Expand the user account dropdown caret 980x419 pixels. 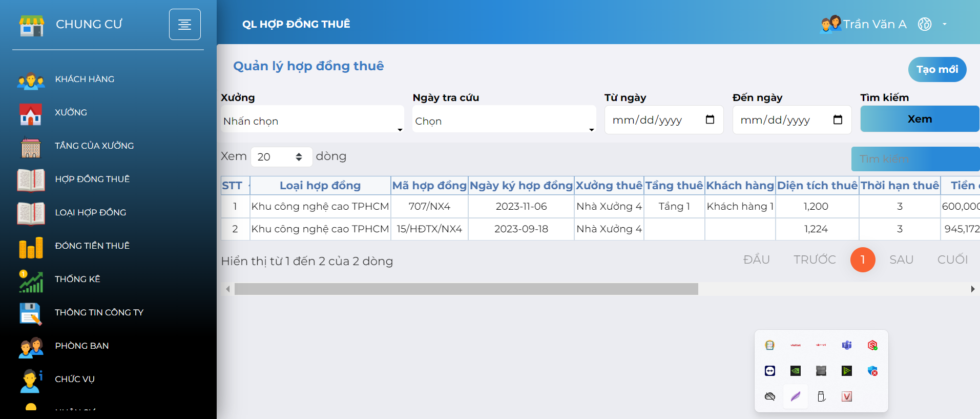point(945,24)
